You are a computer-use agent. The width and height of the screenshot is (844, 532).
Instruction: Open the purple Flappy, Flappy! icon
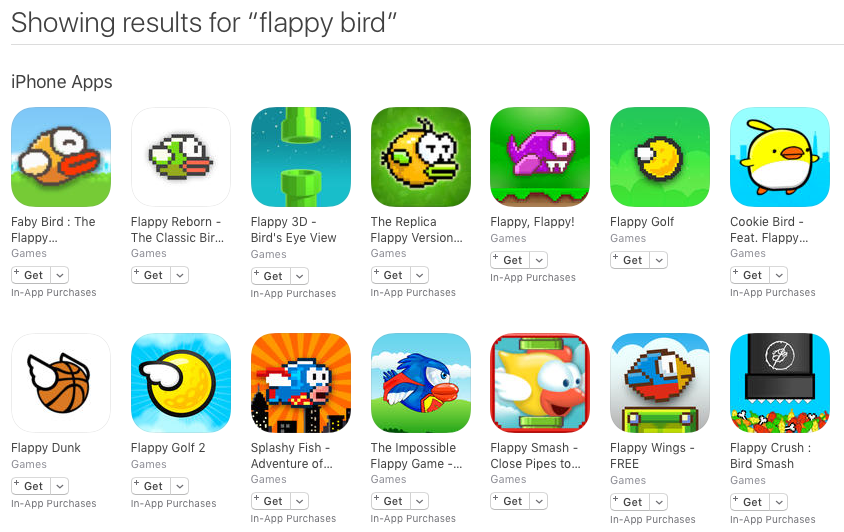[540, 157]
